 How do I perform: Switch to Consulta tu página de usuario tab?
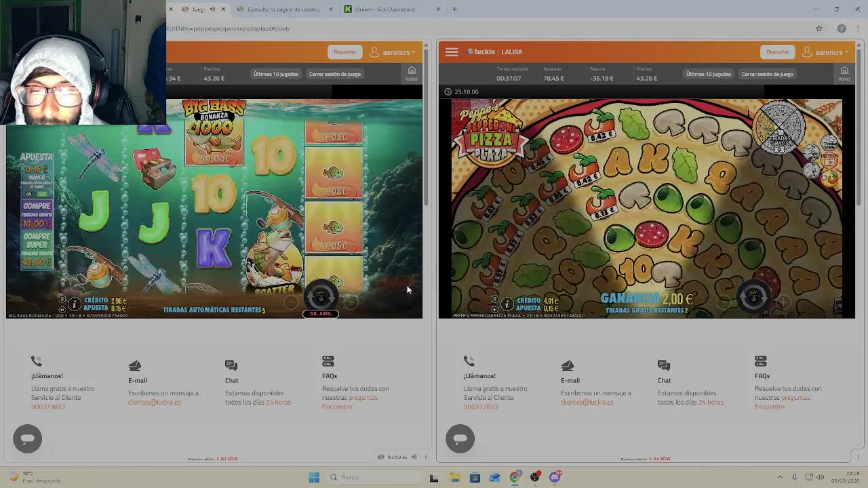(283, 9)
